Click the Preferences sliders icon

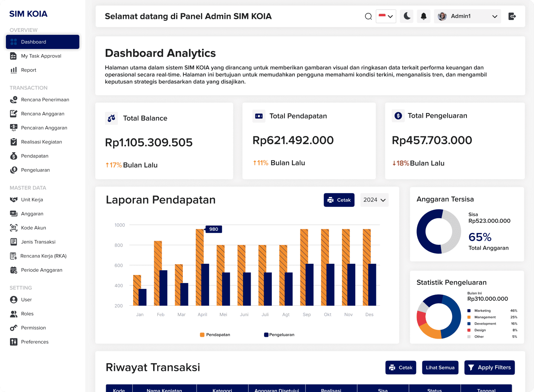[14, 342]
